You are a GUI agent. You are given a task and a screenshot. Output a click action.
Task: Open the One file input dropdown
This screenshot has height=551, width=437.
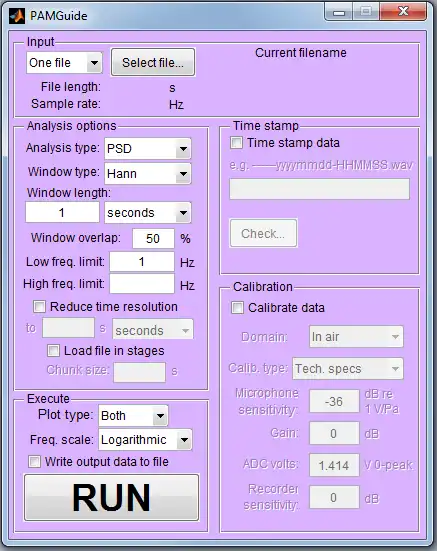click(64, 63)
